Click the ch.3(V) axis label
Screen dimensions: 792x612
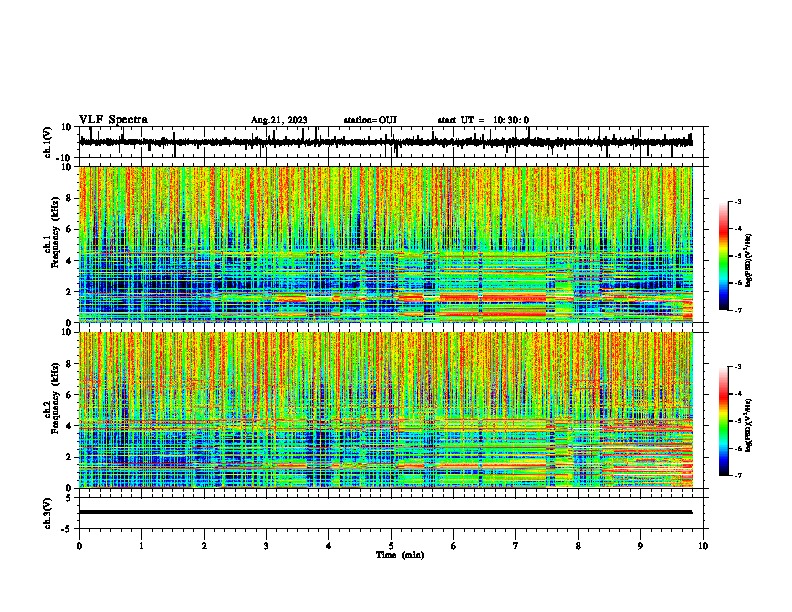(x=48, y=514)
